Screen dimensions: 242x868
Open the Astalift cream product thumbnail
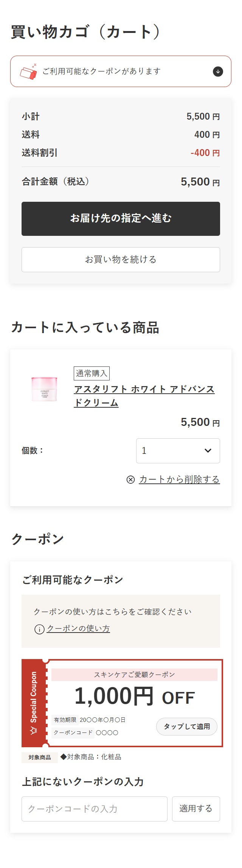point(44,388)
